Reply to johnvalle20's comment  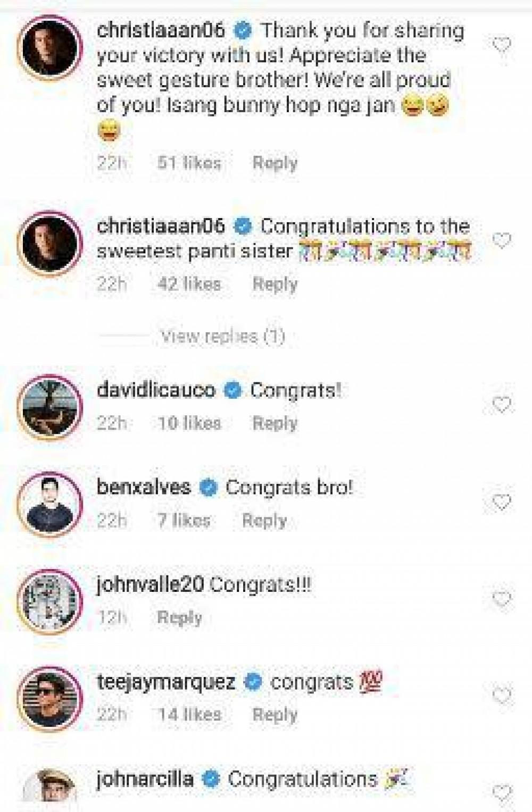click(x=179, y=617)
